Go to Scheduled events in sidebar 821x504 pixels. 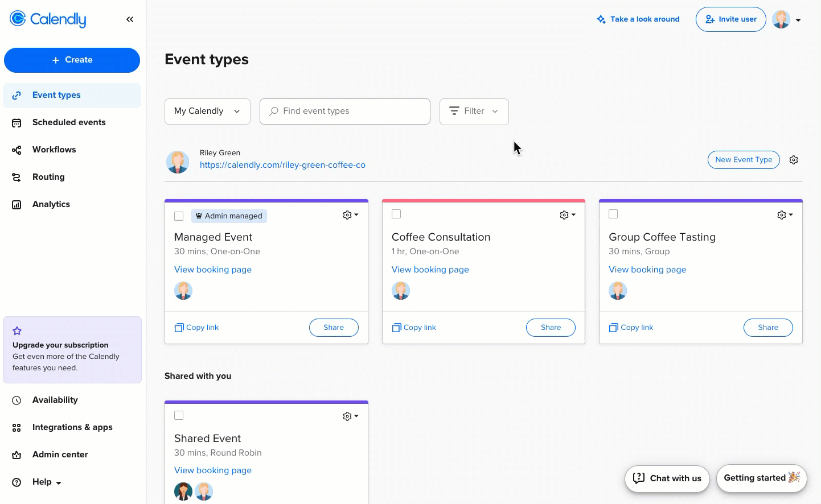point(69,122)
